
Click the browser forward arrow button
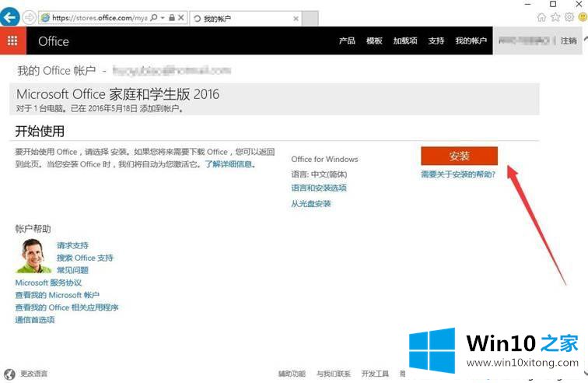tap(30, 18)
